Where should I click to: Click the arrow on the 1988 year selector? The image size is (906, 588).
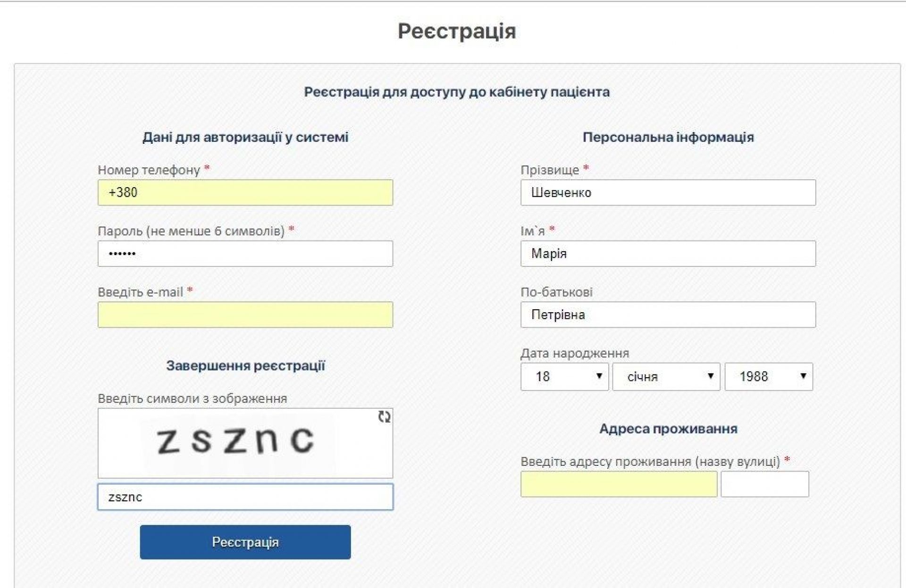(x=803, y=376)
